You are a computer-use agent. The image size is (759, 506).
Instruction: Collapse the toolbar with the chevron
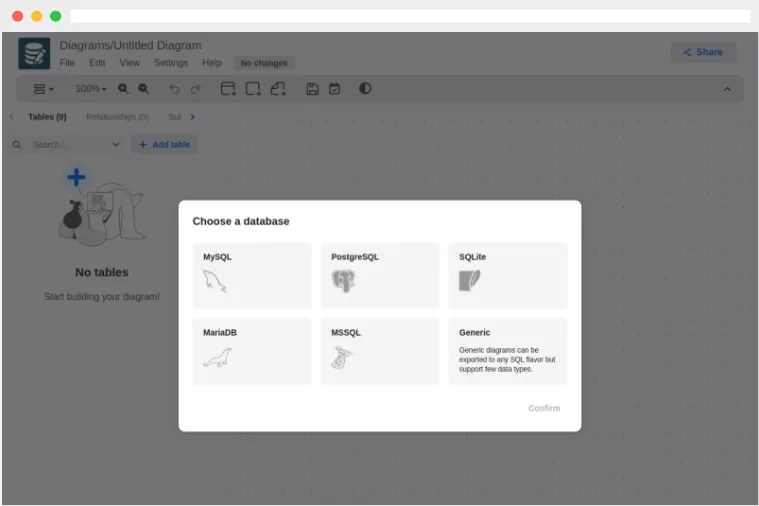(x=727, y=89)
